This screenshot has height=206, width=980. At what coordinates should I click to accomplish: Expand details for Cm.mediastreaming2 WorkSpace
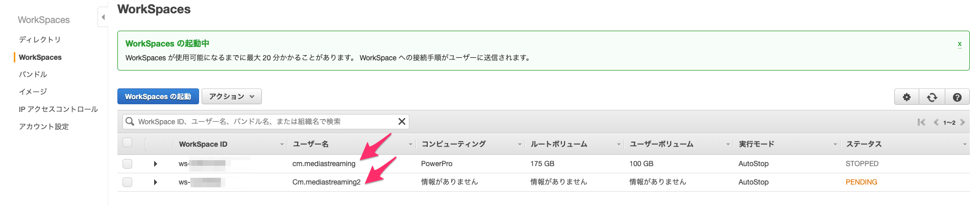click(x=155, y=182)
